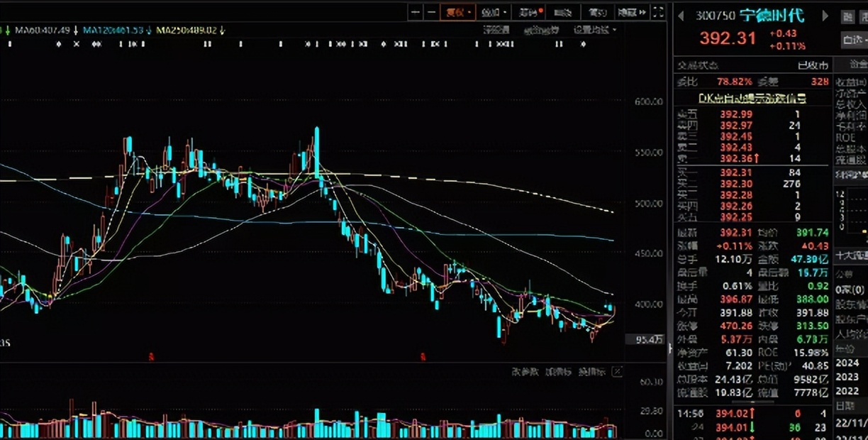Viewport: 868px width, 440px height.
Task: Click the first red marker on the time axis
Action: pos(152,356)
